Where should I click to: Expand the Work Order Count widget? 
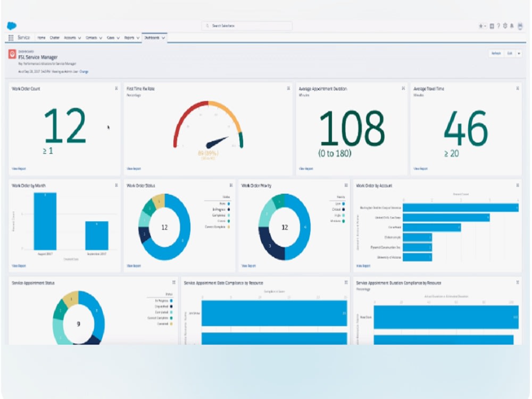[117, 88]
